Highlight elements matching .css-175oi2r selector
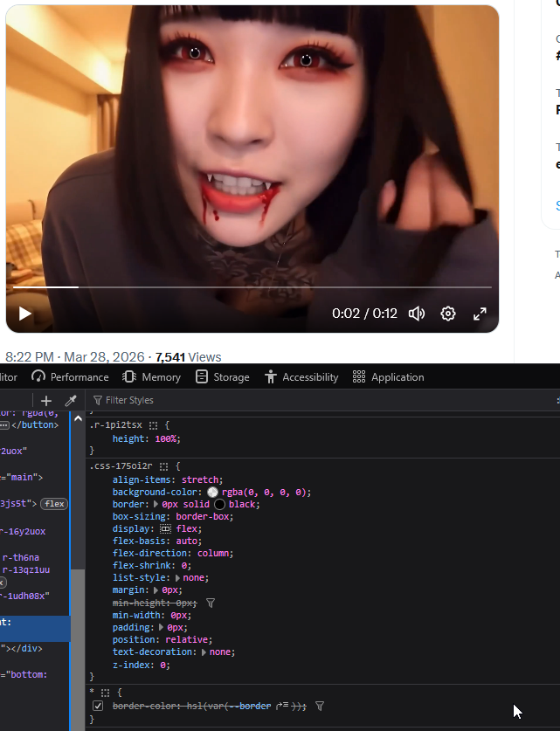The height and width of the screenshot is (731, 560). [x=163, y=466]
